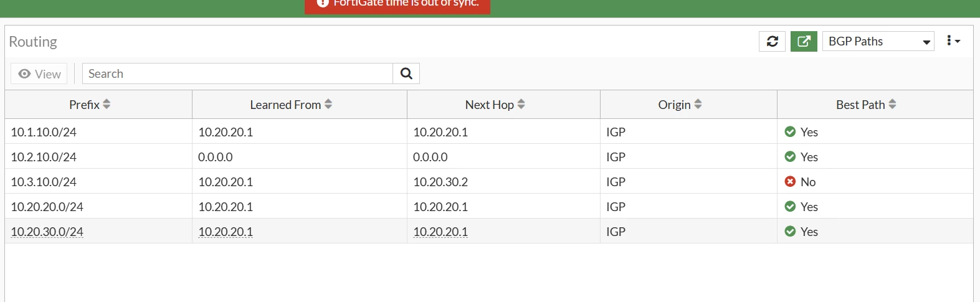980x302 pixels.
Task: Select the 10.2.10.0/24 route row
Action: click(x=489, y=156)
